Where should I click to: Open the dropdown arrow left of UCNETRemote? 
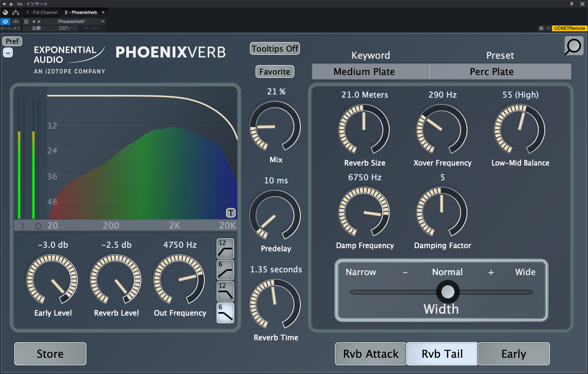tap(548, 28)
